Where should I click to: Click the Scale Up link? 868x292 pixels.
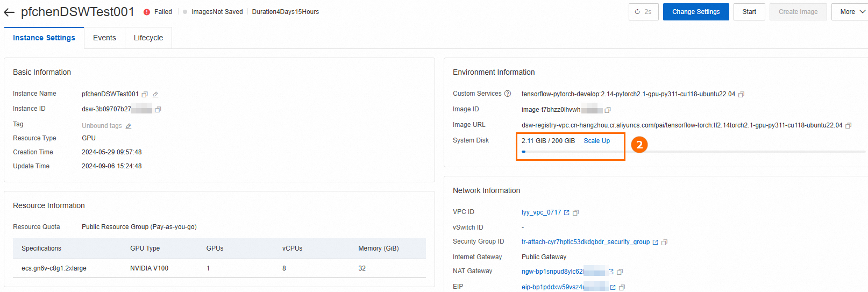coord(596,141)
